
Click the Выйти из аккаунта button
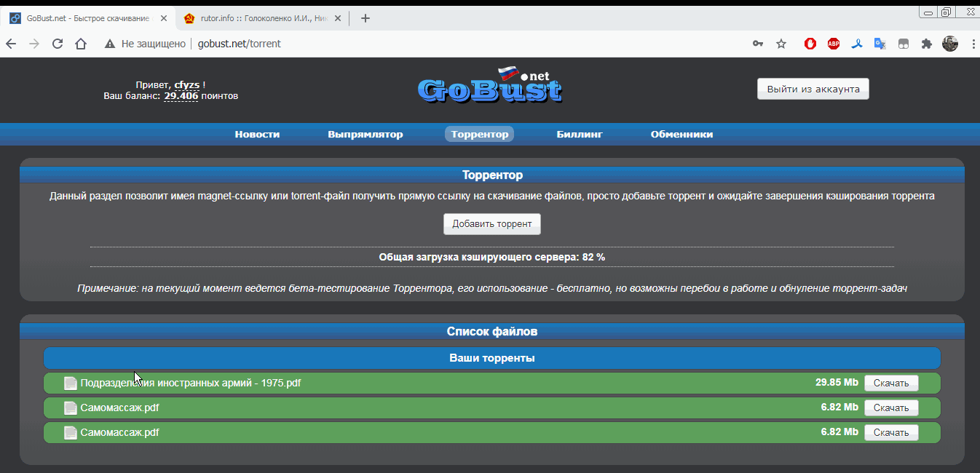(813, 89)
